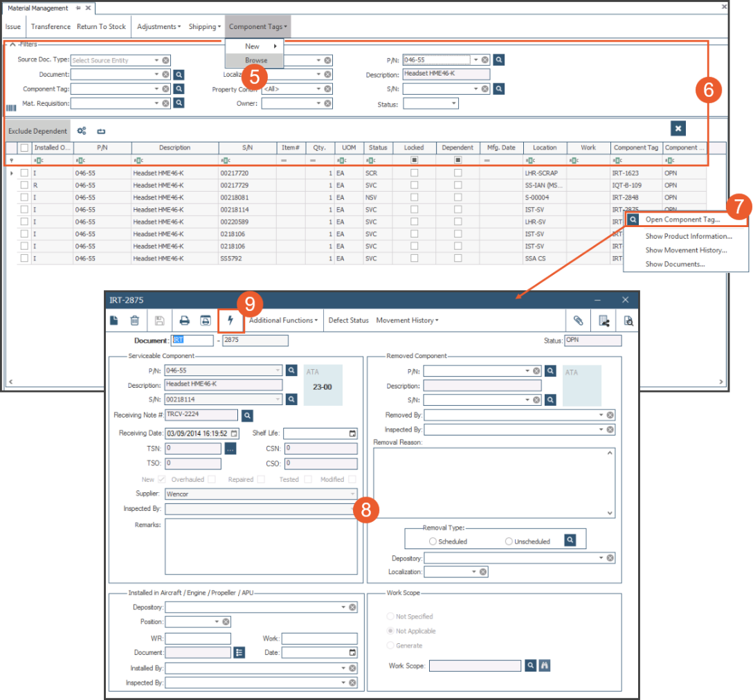Open Movement History menu button

point(407,321)
